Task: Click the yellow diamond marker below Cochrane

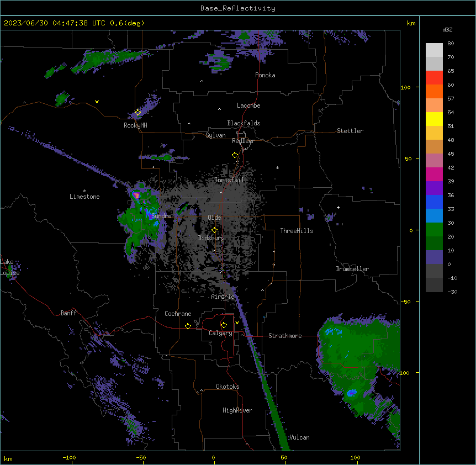Action: coord(188,326)
